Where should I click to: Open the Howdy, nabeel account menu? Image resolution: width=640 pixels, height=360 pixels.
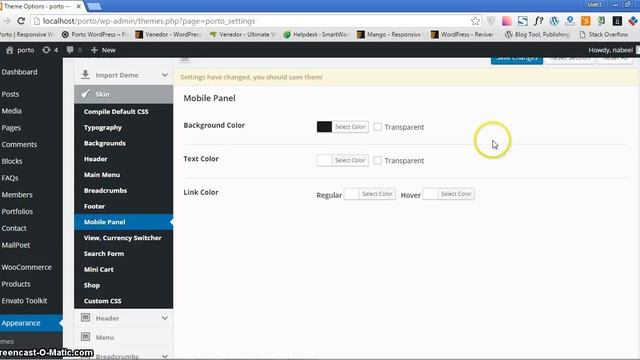pyautogui.click(x=611, y=50)
